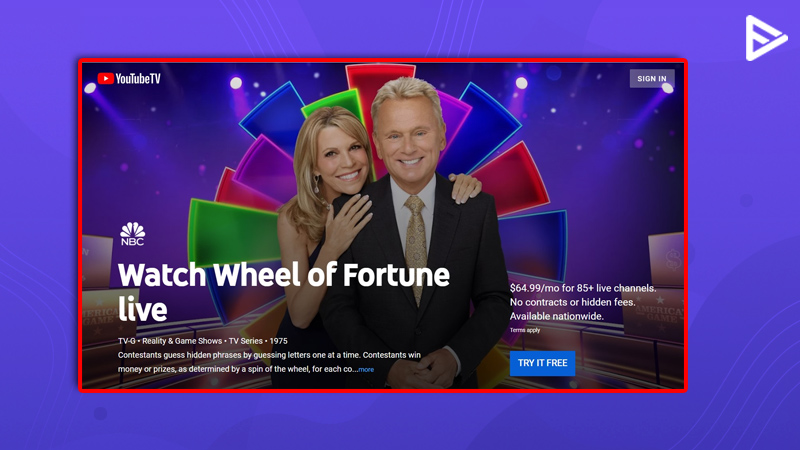This screenshot has height=450, width=800.
Task: Expand description via the 'more' link
Action: tap(366, 369)
